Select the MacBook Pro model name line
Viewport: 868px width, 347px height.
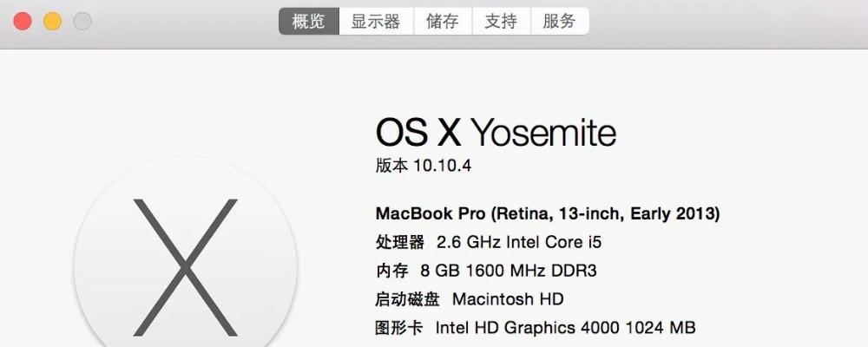coord(547,213)
